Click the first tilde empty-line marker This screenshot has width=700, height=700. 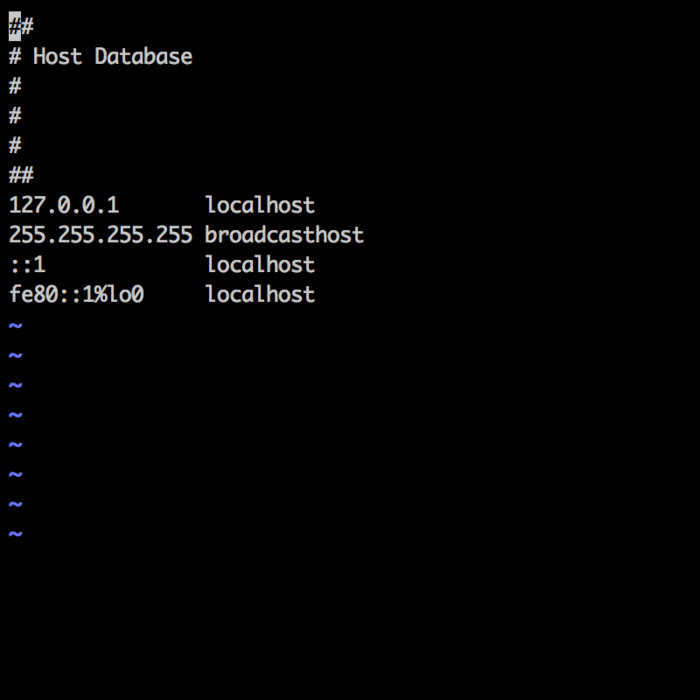tap(15, 325)
